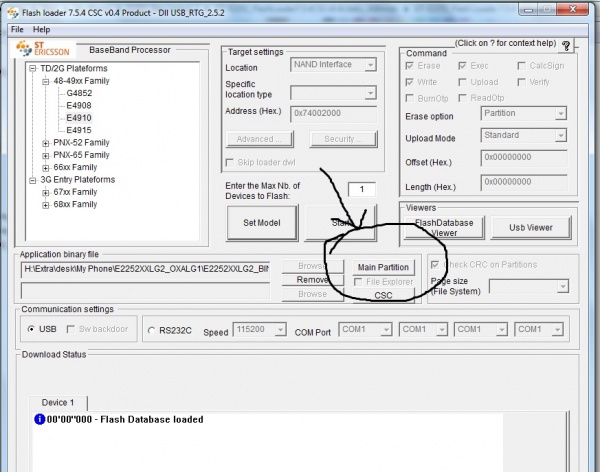Toggle Check CRC on Partitions checkbox
The height and width of the screenshot is (472, 600).
(x=435, y=265)
